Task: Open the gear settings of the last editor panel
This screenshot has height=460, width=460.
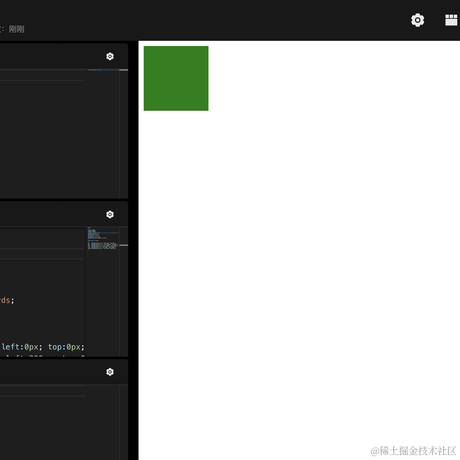Action: (x=110, y=372)
